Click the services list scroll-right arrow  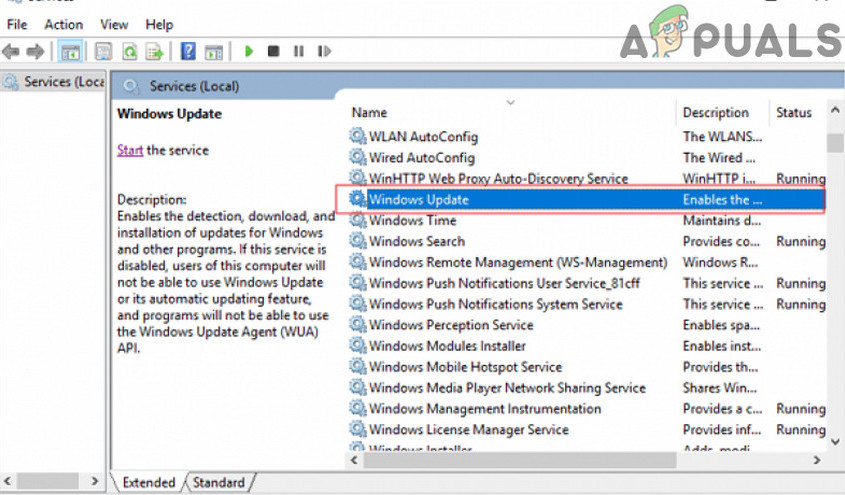[817, 460]
